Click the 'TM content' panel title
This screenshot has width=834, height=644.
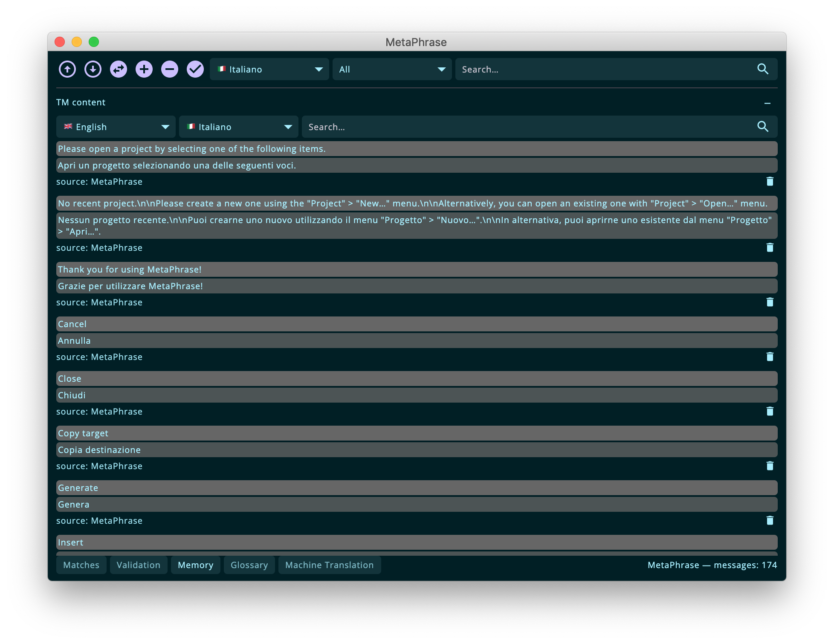pos(81,102)
